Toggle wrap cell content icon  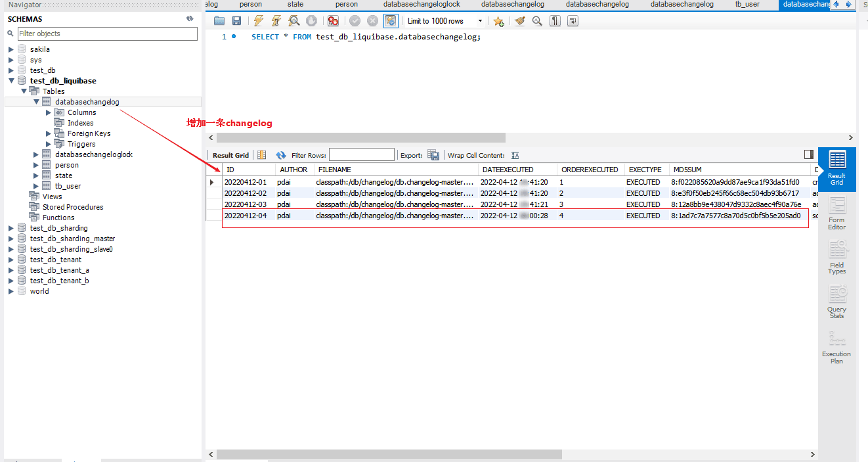coord(515,155)
